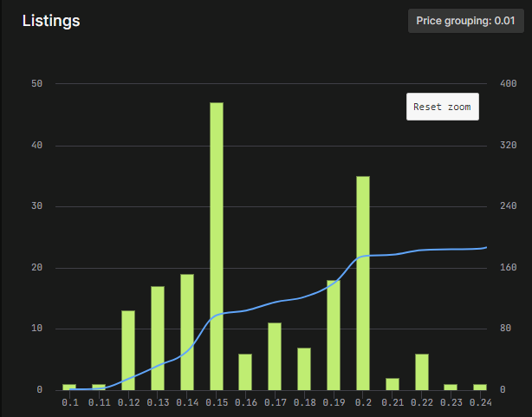Click the bar at price 0.19
The height and width of the screenshot is (417, 532).
pos(334,336)
